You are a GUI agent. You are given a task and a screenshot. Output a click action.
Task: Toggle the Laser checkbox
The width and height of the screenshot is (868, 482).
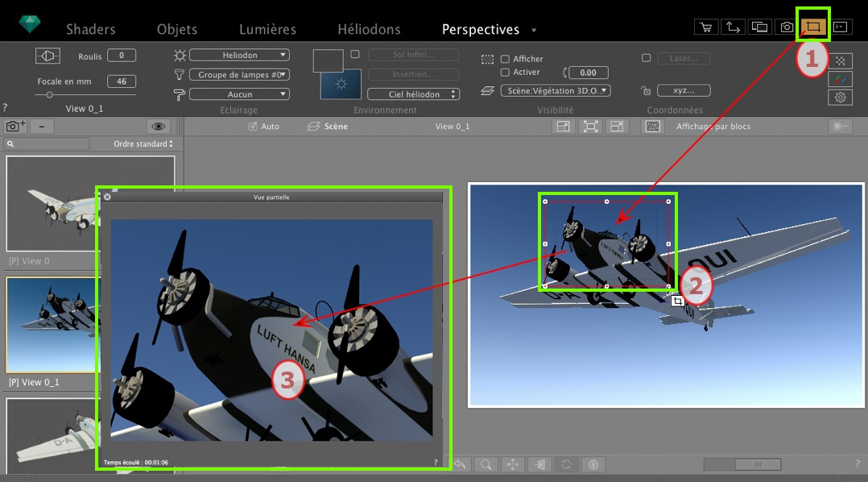click(646, 57)
